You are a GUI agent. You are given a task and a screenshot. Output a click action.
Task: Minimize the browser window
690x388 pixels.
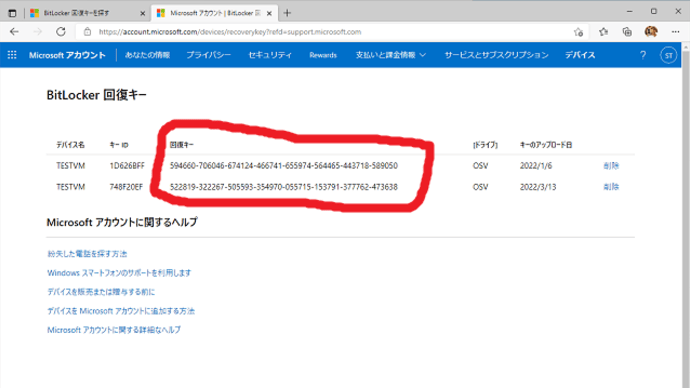pyautogui.click(x=630, y=11)
